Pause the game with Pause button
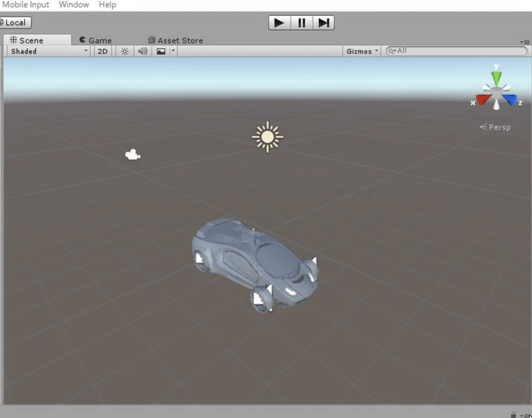 [302, 23]
